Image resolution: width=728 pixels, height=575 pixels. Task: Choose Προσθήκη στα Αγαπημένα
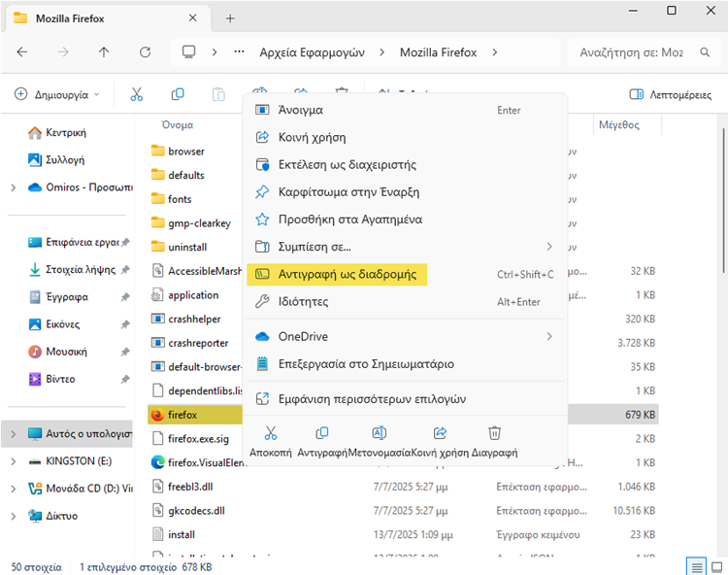405,220
